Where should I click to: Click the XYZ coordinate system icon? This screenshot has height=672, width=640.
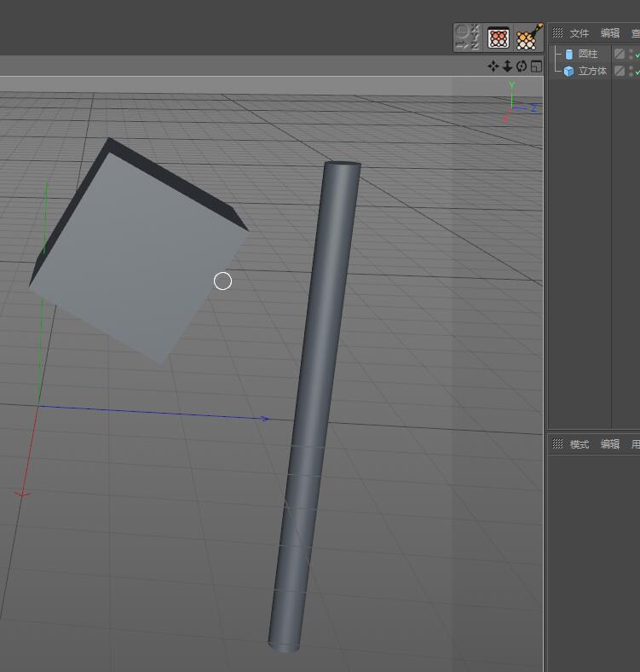pos(467,38)
